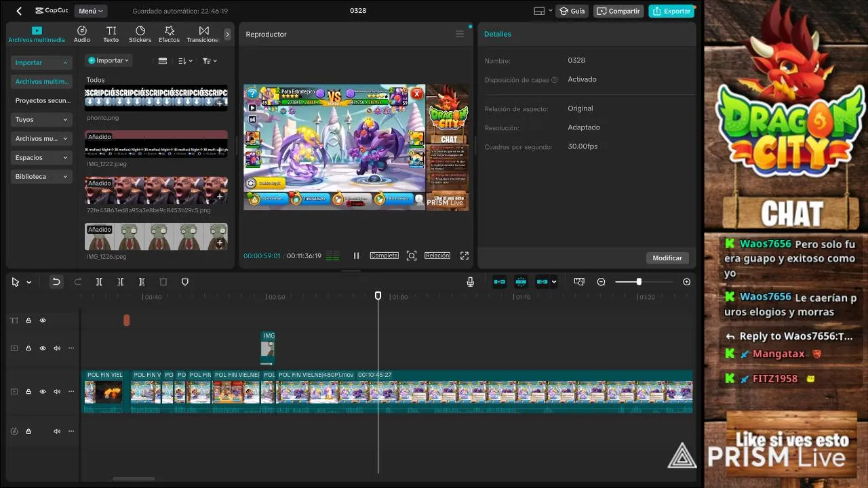Go back using the top-left arrow

(19, 11)
